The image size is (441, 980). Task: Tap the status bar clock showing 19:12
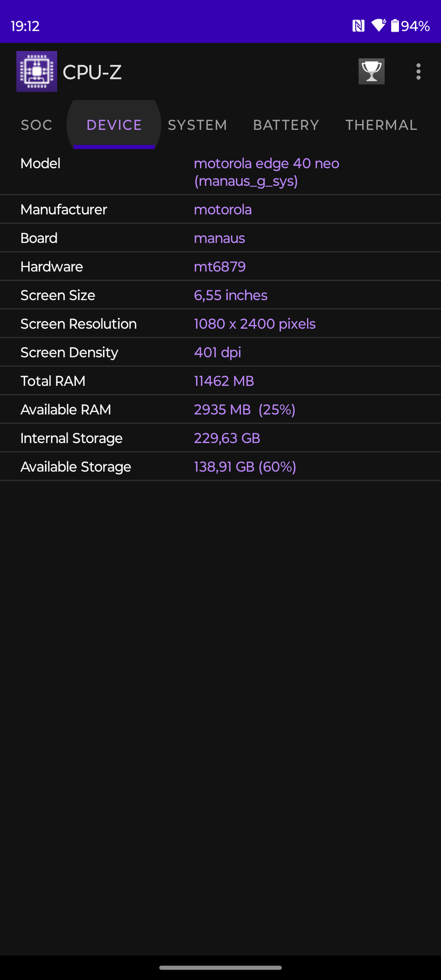(25, 26)
